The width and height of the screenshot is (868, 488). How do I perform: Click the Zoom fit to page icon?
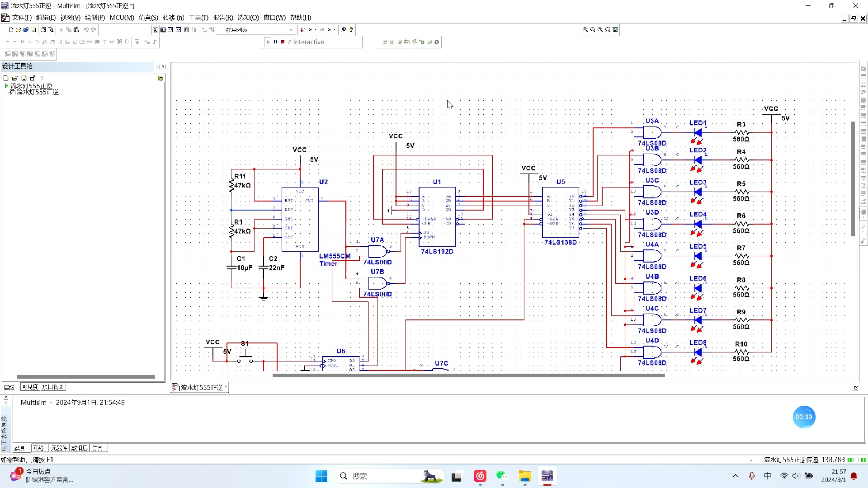pos(608,30)
